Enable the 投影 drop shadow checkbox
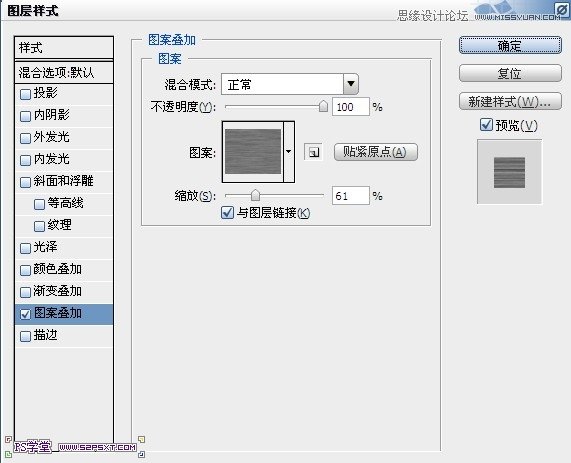 coord(25,94)
